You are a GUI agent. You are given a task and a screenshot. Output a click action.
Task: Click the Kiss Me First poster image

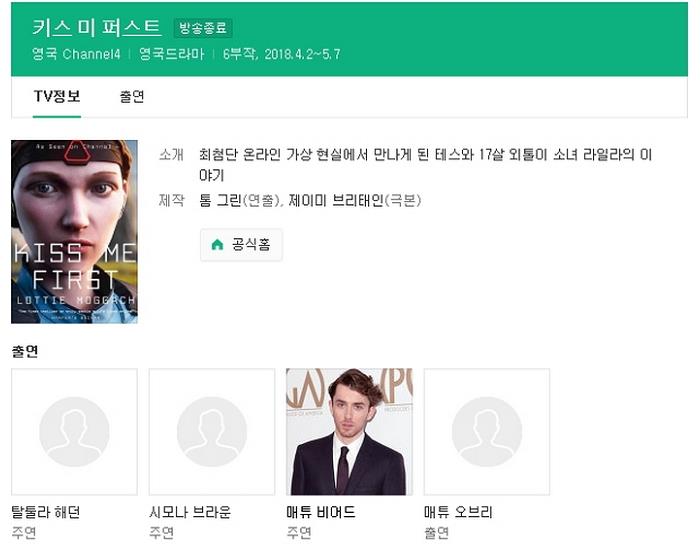(74, 231)
